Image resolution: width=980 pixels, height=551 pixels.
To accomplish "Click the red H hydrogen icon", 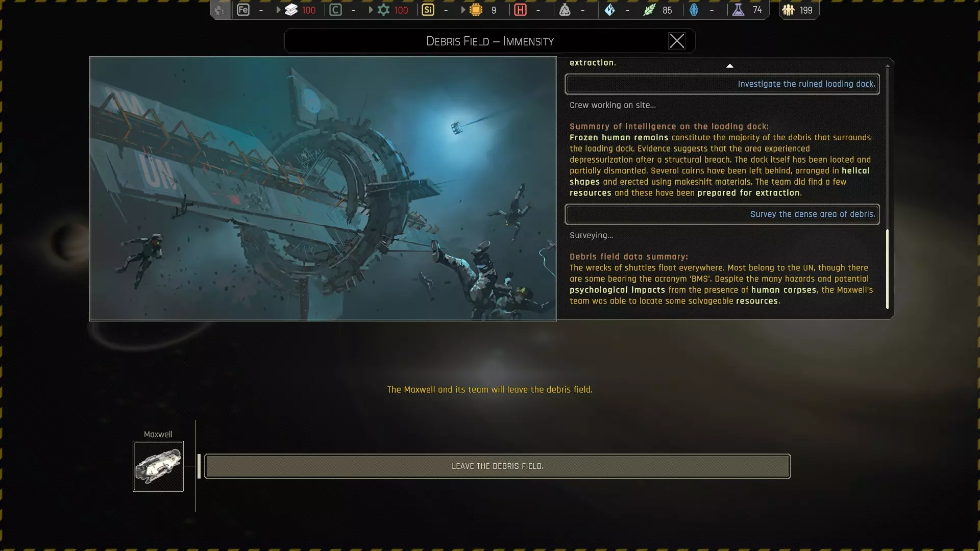I will coord(520,10).
